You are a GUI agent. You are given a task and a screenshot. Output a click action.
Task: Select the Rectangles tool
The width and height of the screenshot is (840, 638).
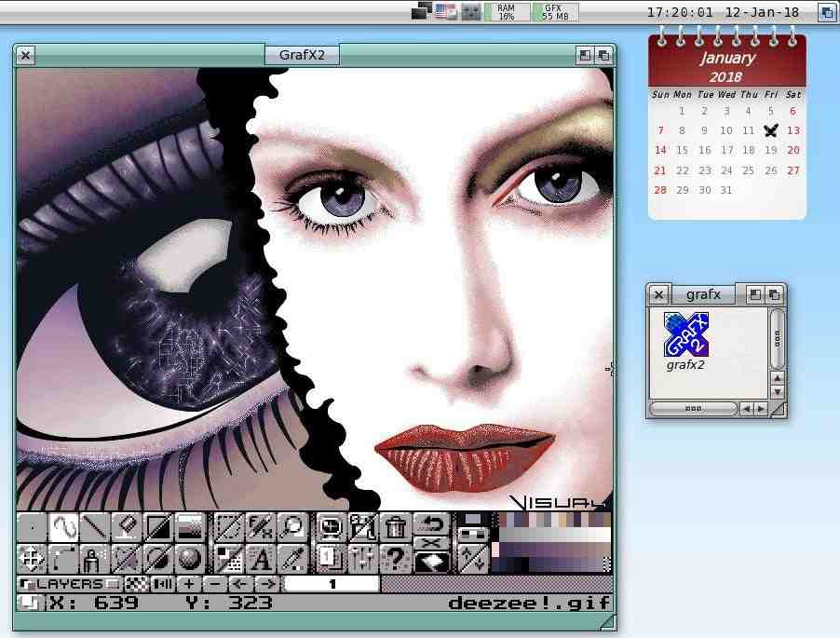pos(158,528)
